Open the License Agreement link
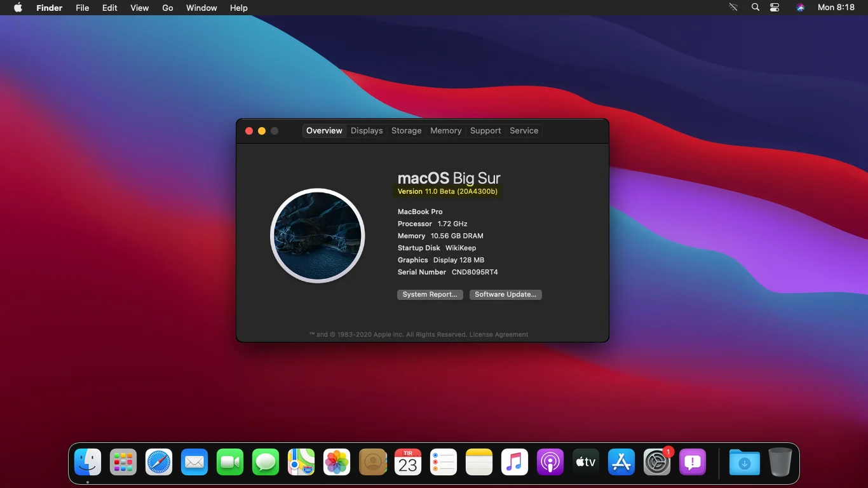The width and height of the screenshot is (868, 488). [x=499, y=334]
